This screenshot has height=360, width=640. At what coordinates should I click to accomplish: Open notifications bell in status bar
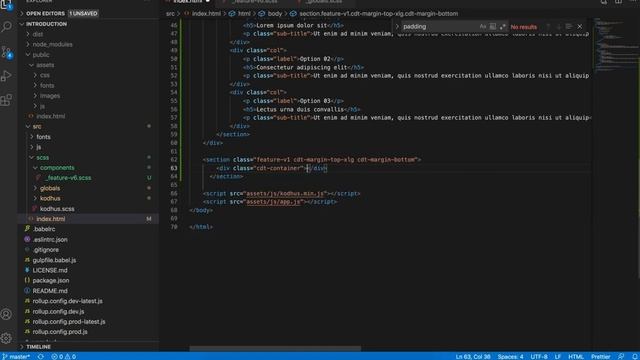coord(634,356)
